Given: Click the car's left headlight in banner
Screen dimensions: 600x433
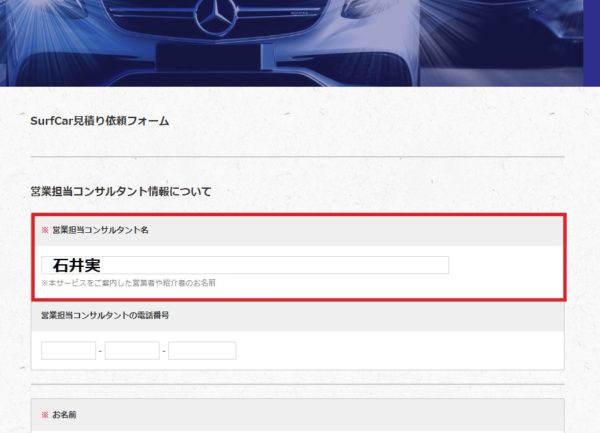Looking at the screenshot, I should coord(46,10).
